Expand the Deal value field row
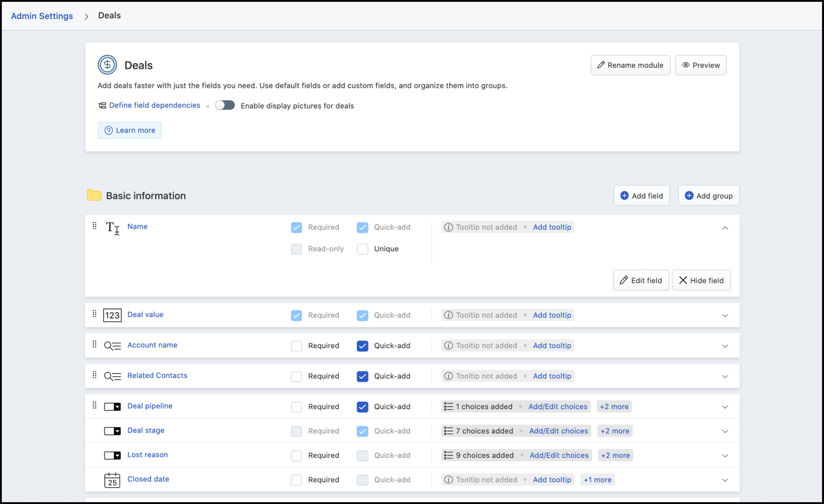This screenshot has width=824, height=504. click(x=725, y=316)
